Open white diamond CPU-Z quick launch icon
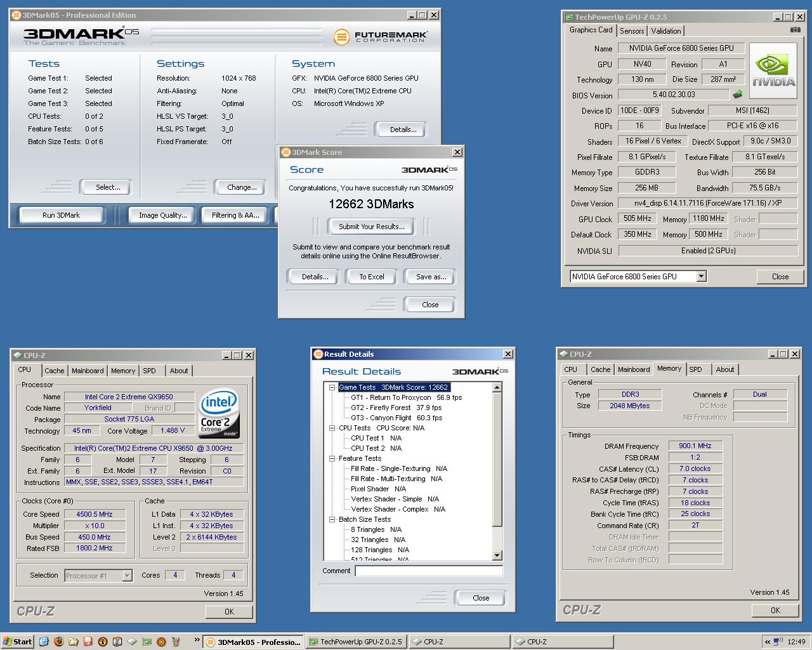812x650 pixels. (132, 642)
